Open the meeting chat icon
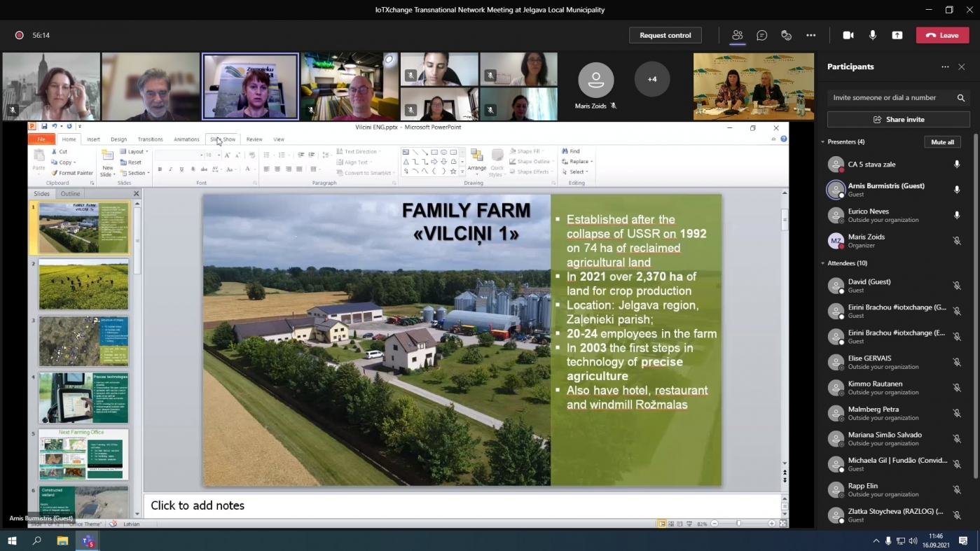 761,35
